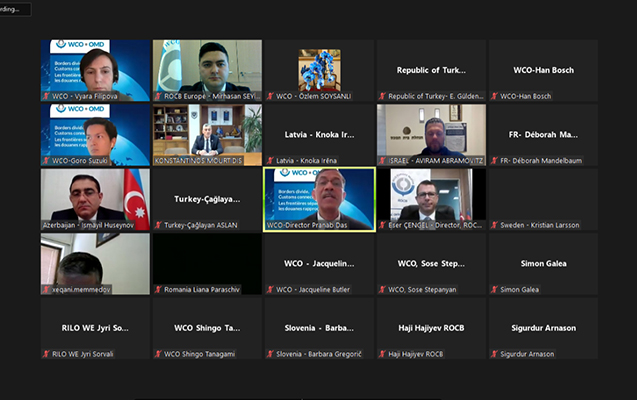The image size is (637, 400).
Task: Select WCO-Director Pranab Das speaker tile
Action: pyautogui.click(x=319, y=199)
